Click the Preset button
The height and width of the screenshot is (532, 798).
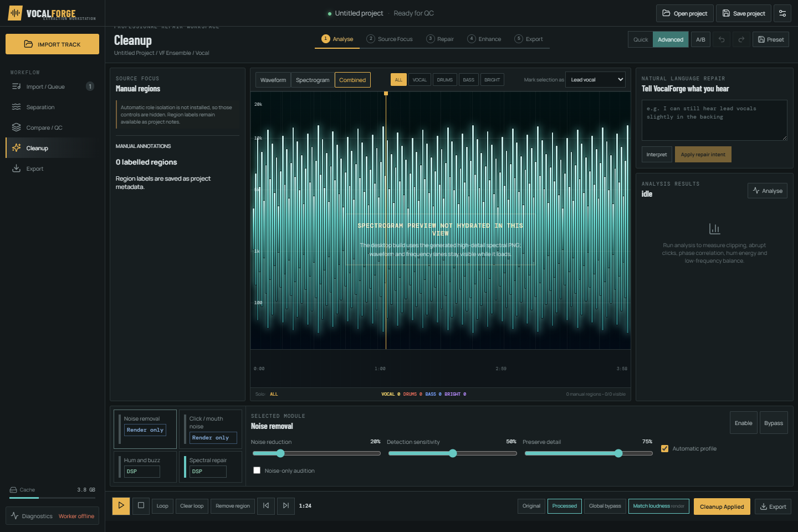771,39
